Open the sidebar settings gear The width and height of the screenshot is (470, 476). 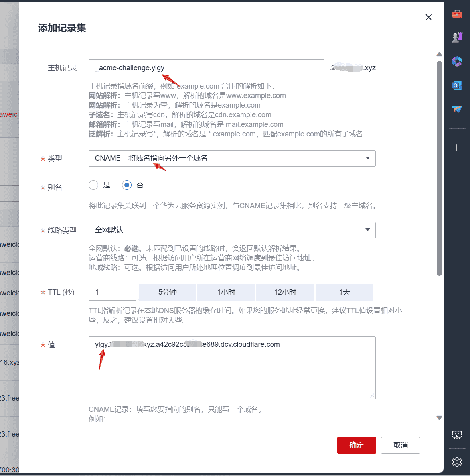point(457,462)
